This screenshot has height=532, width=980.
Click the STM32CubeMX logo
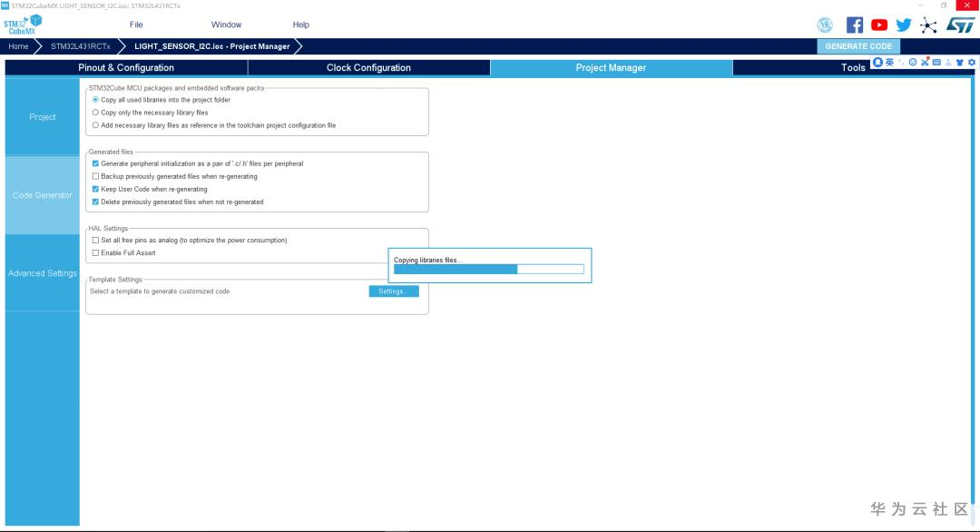(23, 25)
